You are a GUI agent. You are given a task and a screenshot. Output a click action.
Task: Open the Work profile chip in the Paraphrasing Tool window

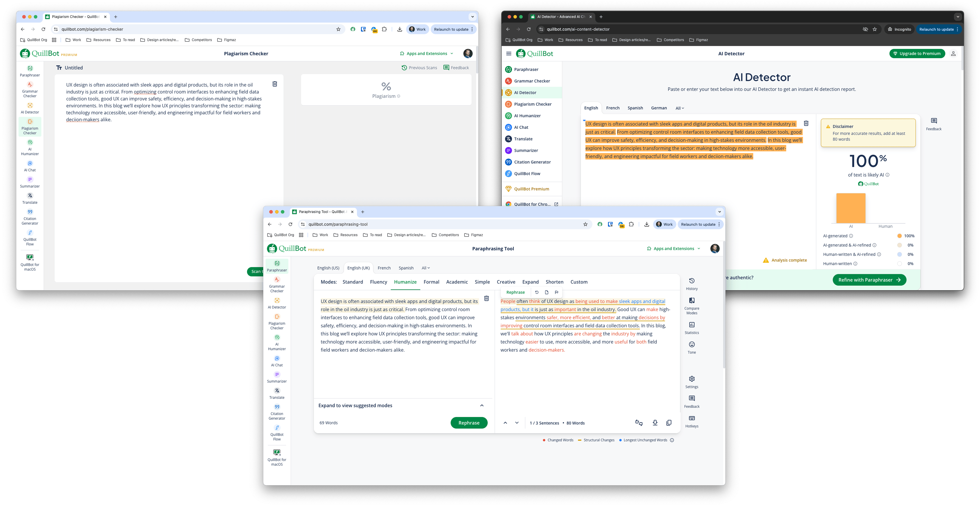pos(664,224)
